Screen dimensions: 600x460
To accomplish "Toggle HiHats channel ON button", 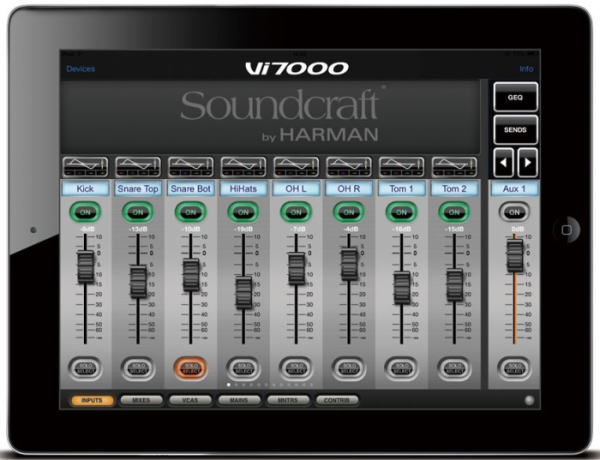I will (243, 212).
